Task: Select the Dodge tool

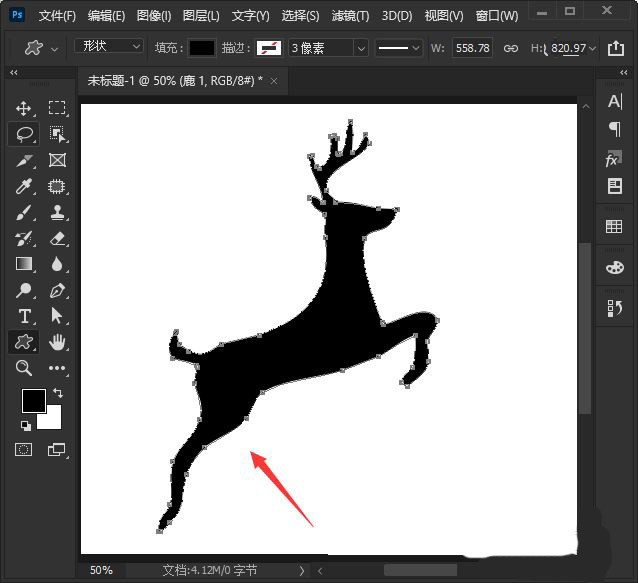Action: click(23, 290)
